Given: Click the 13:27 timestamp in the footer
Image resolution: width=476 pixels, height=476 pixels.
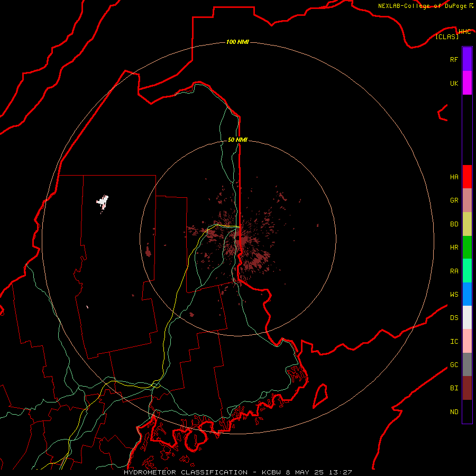Looking at the screenshot, I should click(x=340, y=472).
